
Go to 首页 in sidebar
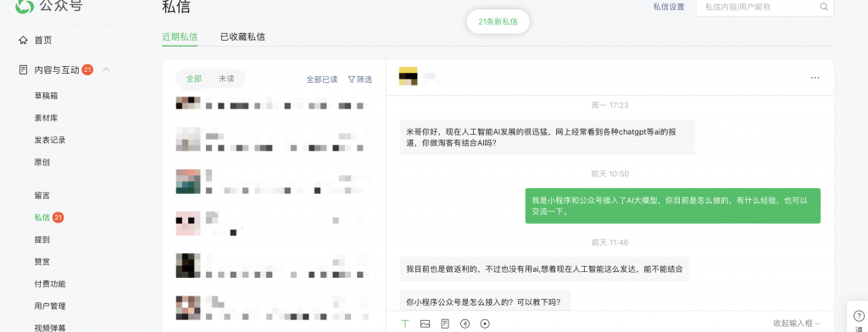click(x=43, y=40)
